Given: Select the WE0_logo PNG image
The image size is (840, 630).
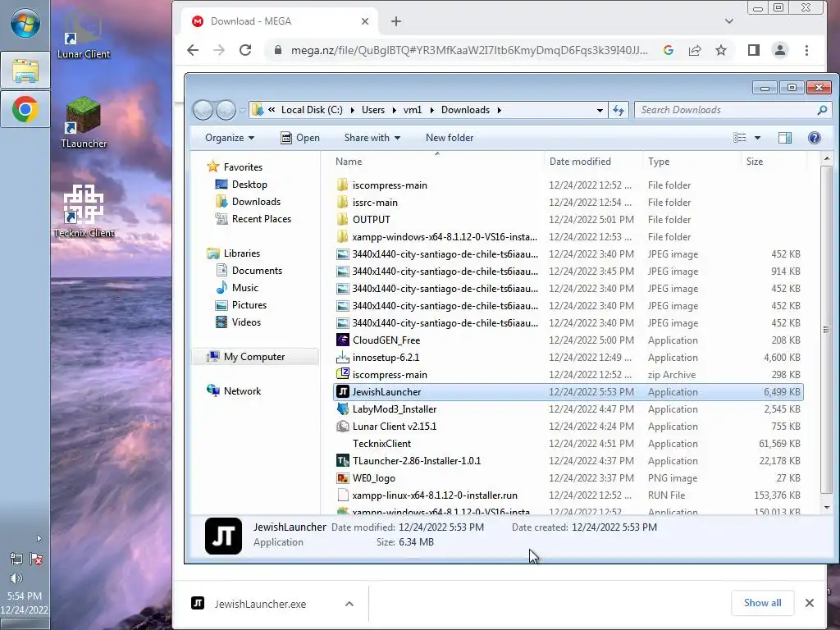Looking at the screenshot, I should 568,478.
